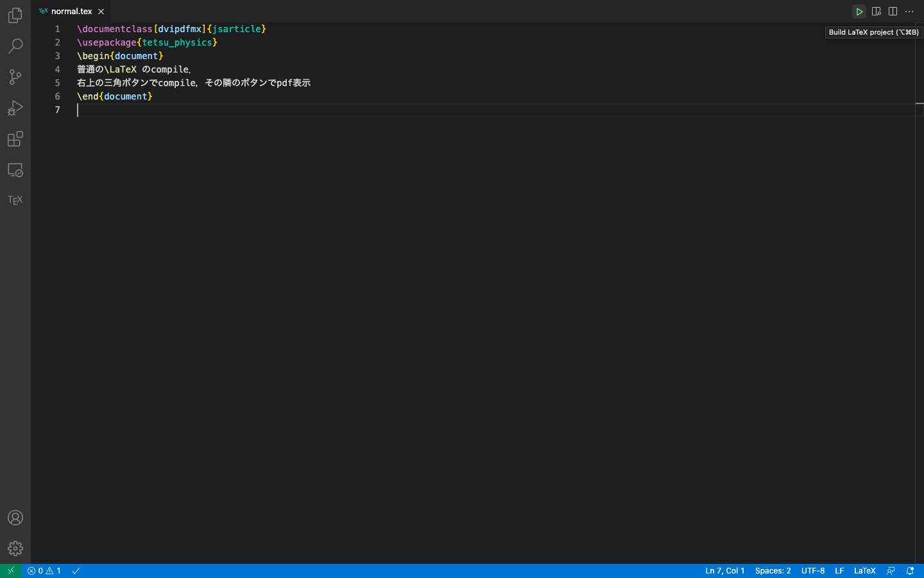The width and height of the screenshot is (924, 578).
Task: Change indentation via Spaces: 2
Action: 773,571
